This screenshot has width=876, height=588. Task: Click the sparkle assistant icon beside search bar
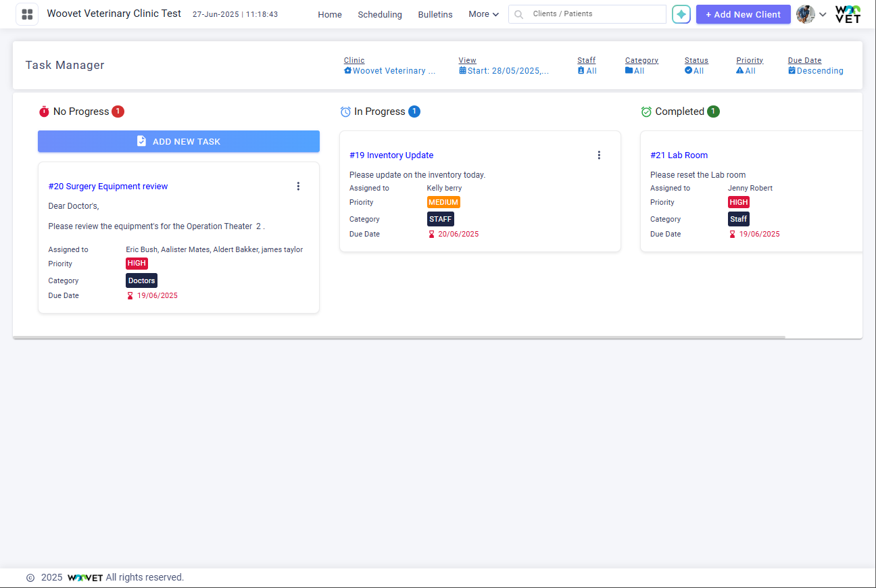click(681, 14)
